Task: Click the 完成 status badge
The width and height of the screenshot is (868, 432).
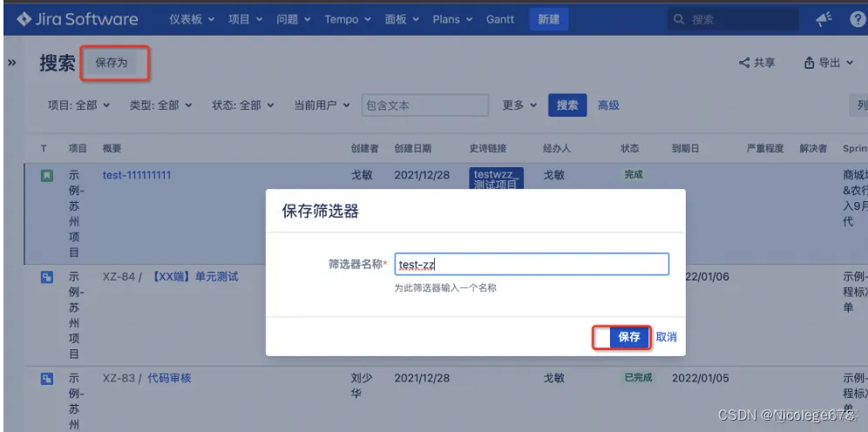Action: (634, 175)
